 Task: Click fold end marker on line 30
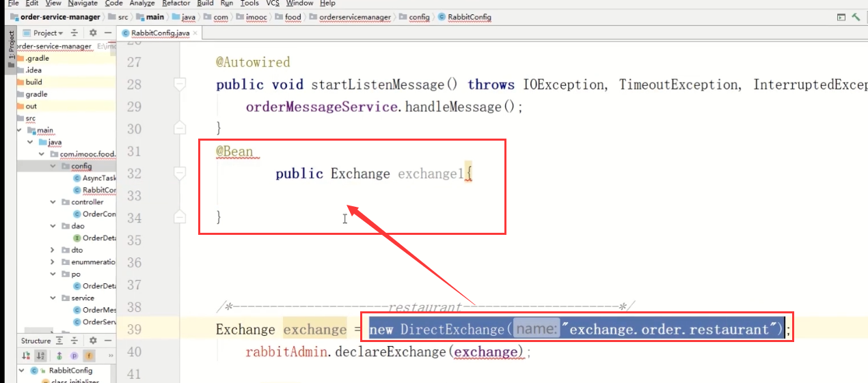tap(180, 128)
